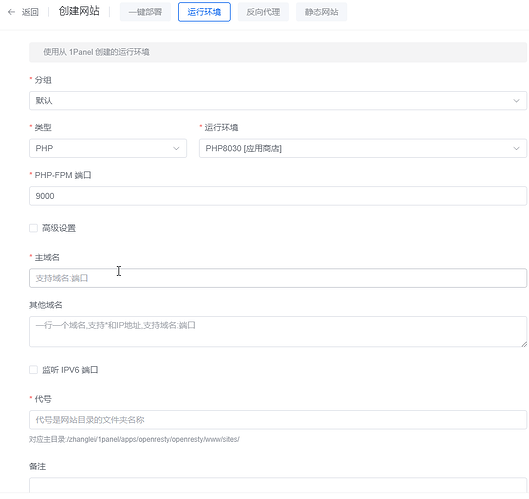Select the 运行环境 tab
529x499 pixels.
point(204,12)
